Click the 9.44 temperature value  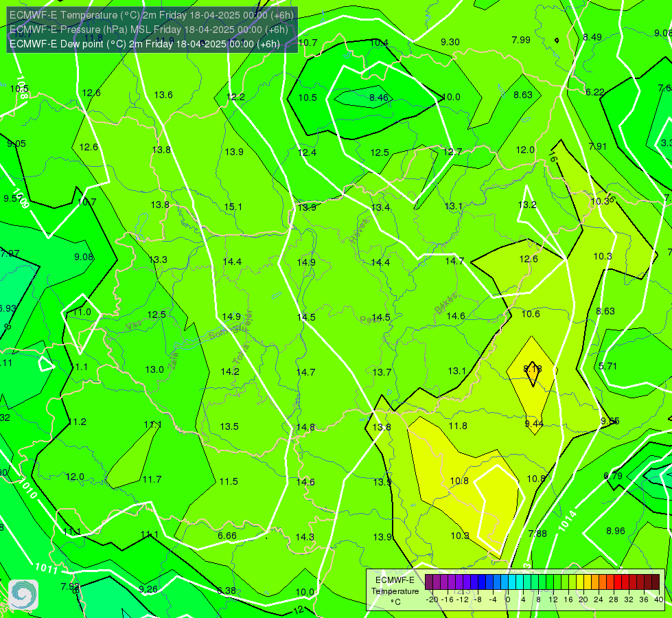[534, 424]
